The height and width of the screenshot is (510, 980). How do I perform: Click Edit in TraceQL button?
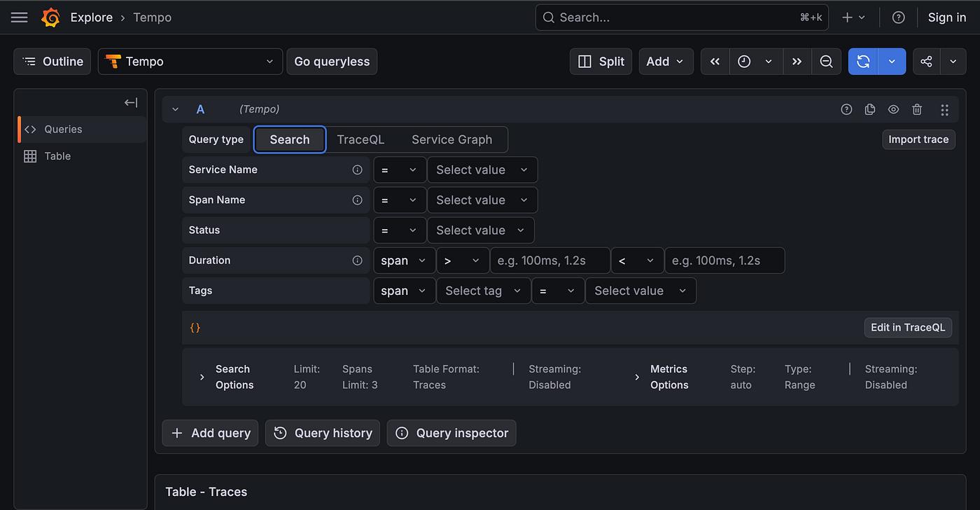coord(908,327)
